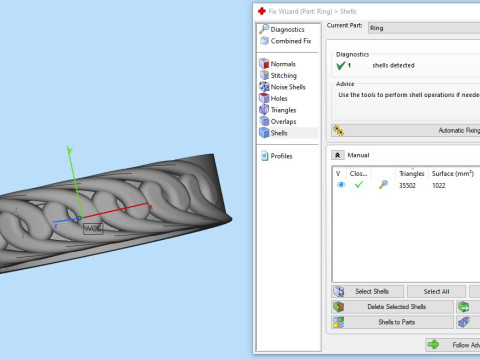Click the Clos... column header
The height and width of the screenshot is (360, 480).
(358, 173)
